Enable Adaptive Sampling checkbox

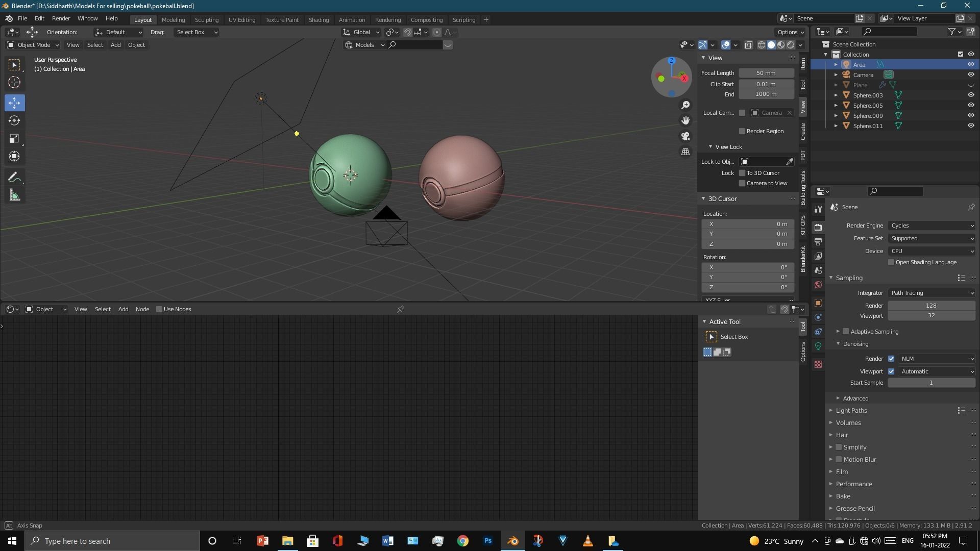tap(846, 332)
